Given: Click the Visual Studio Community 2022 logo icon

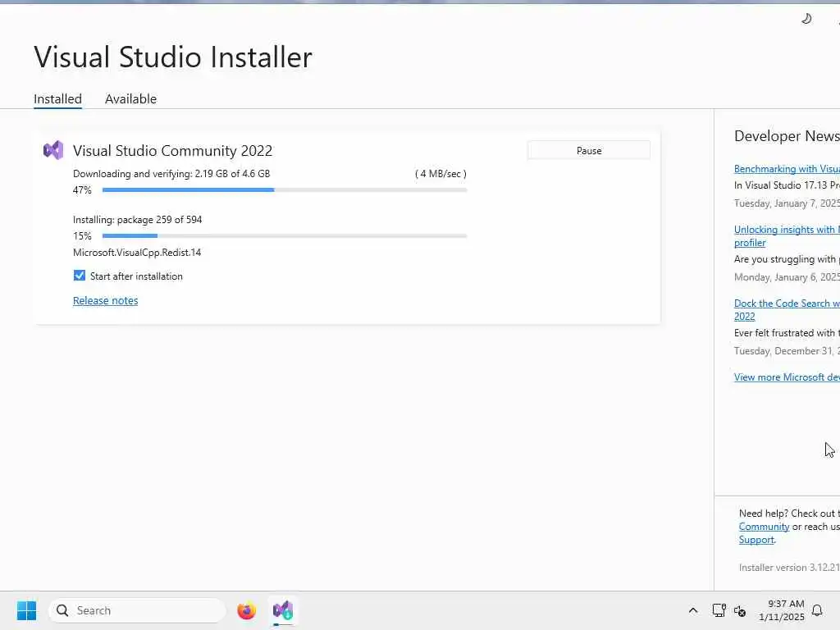Looking at the screenshot, I should click(x=53, y=151).
